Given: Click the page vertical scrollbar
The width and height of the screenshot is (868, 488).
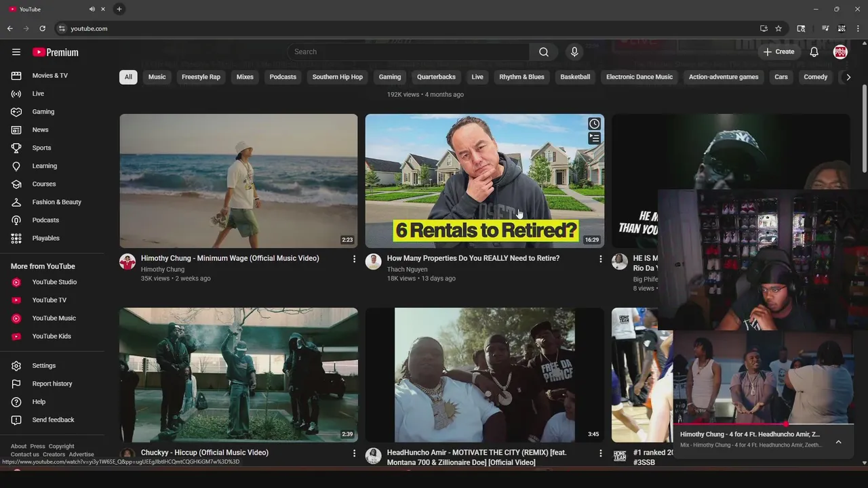Looking at the screenshot, I should (864, 129).
